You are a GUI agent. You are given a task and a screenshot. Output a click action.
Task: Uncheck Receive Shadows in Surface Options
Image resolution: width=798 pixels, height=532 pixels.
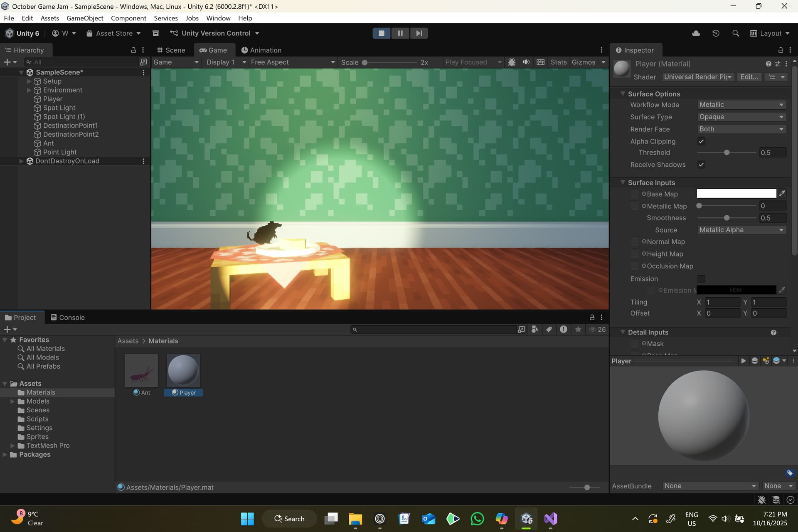tap(701, 165)
